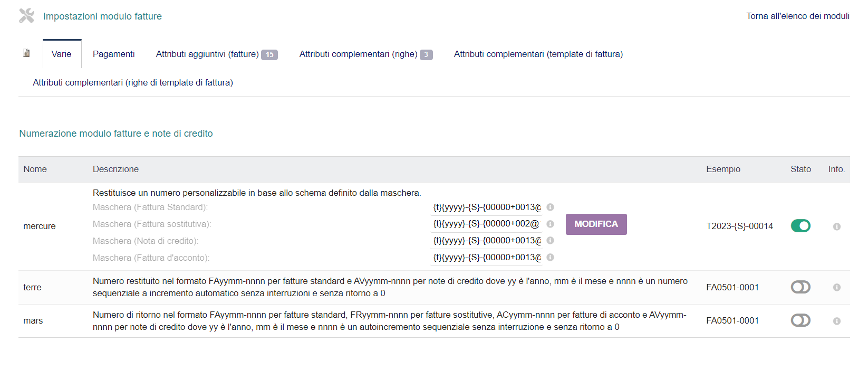Open the small document icon tab

pos(26,53)
